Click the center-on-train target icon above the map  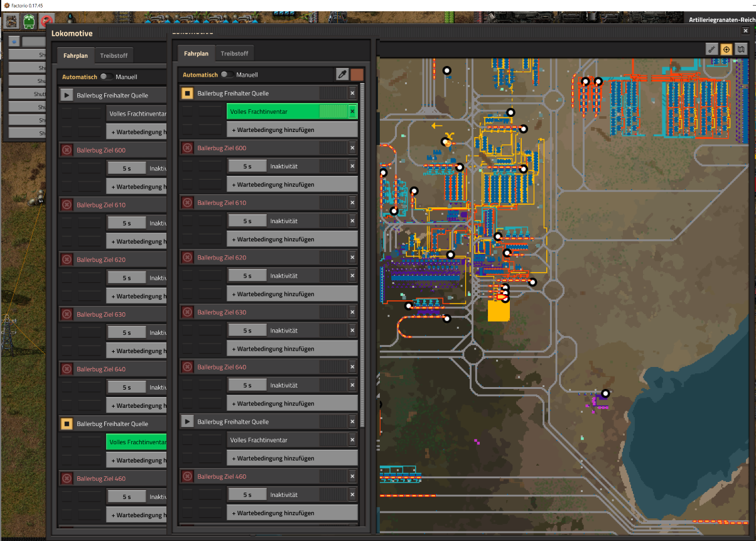pyautogui.click(x=726, y=49)
